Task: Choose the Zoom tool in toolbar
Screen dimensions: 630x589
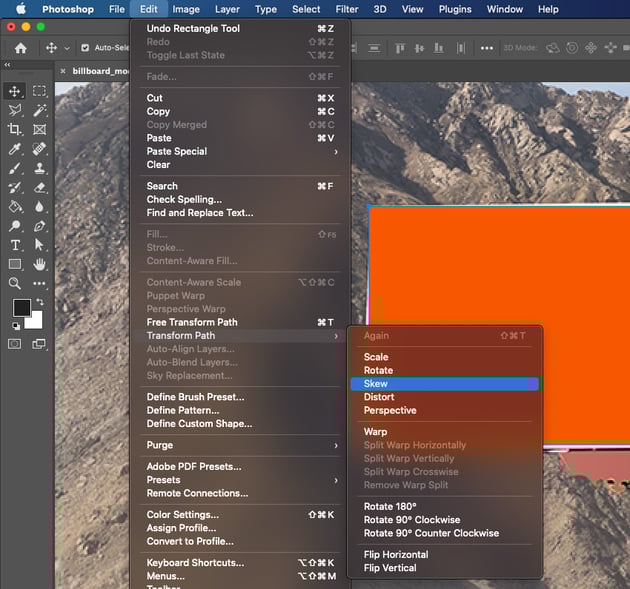Action: 15,283
